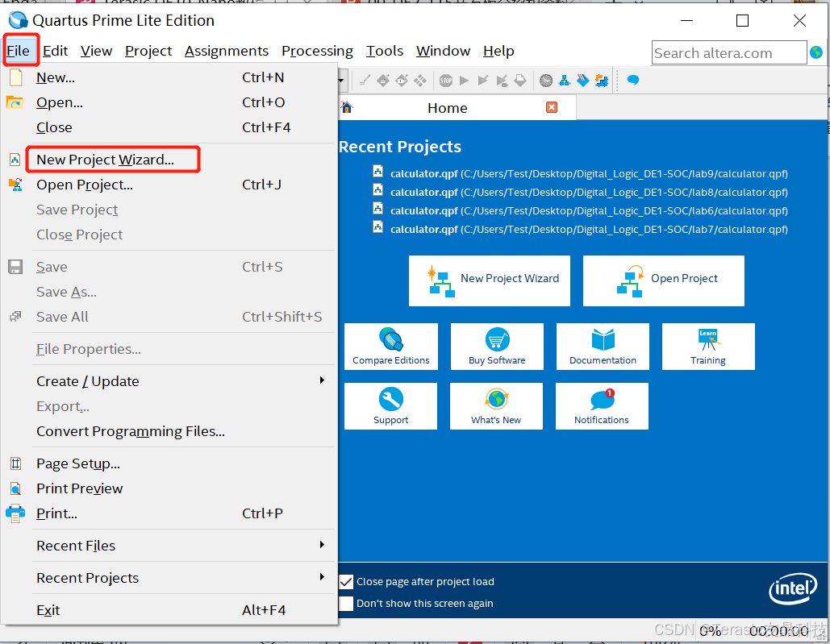Click the house icon on the Home tab

(x=347, y=108)
